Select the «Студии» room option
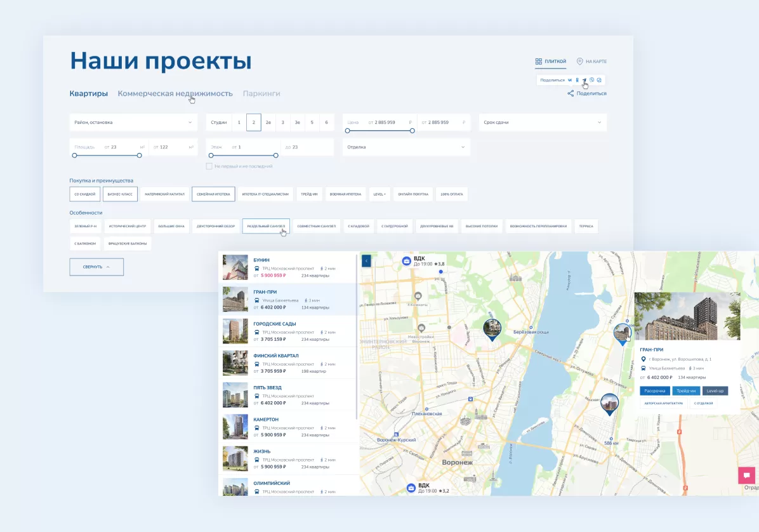This screenshot has height=532, width=759. (x=219, y=123)
